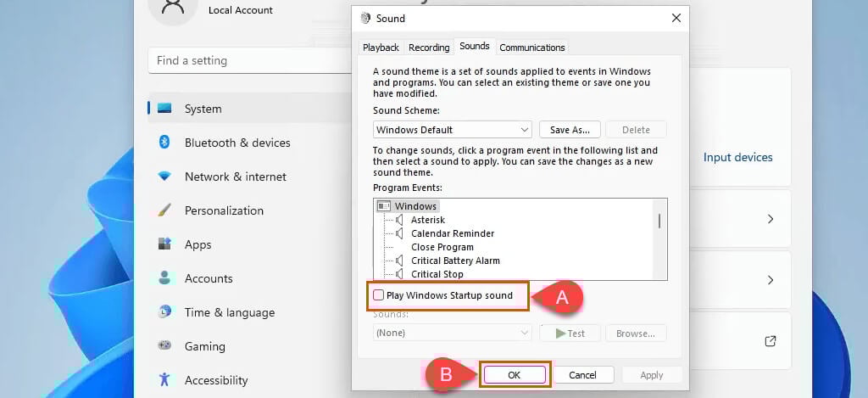868x398 pixels.
Task: Open the Sounds (None) dropdown
Action: point(453,334)
